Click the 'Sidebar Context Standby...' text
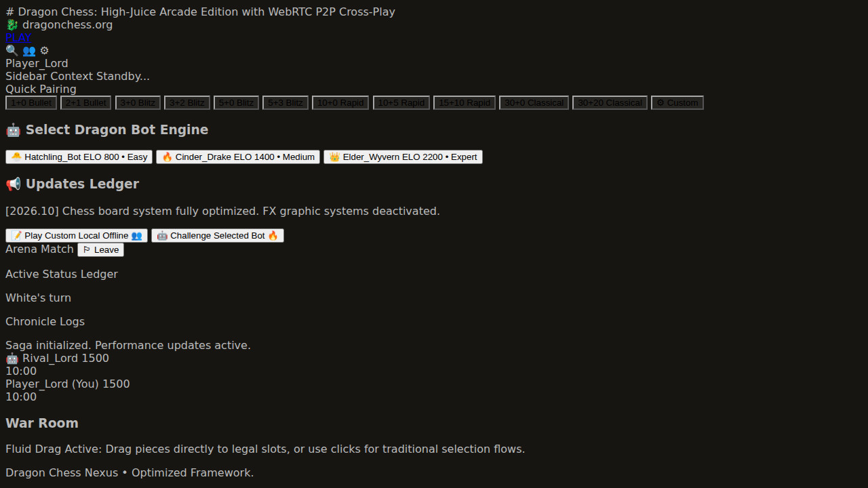This screenshot has width=868, height=488. click(77, 77)
